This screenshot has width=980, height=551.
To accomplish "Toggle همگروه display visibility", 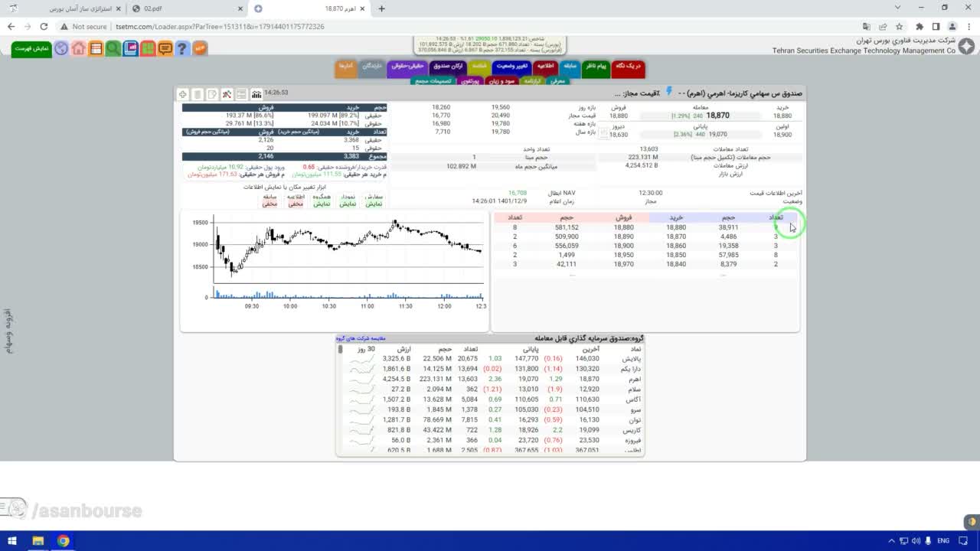I will 322,204.
